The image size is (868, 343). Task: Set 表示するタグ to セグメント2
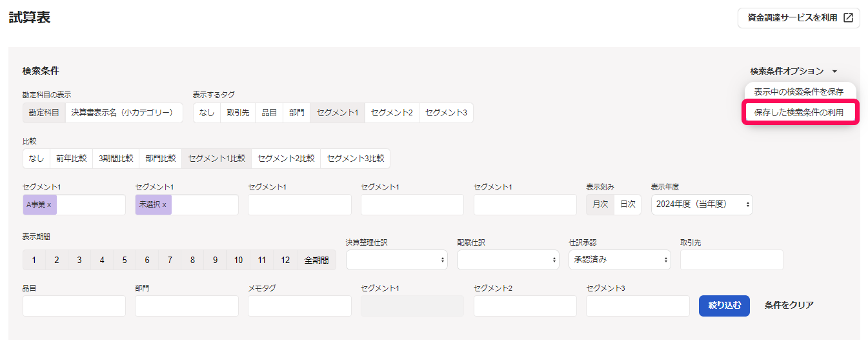(x=392, y=113)
